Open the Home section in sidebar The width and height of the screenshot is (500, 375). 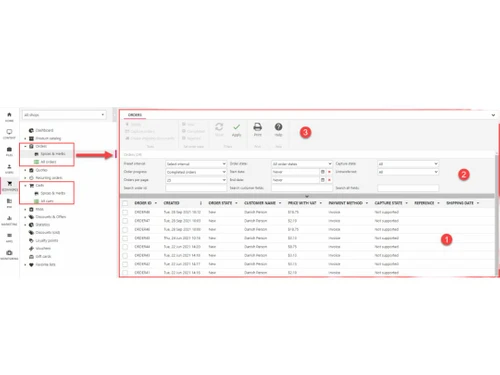tap(9, 115)
